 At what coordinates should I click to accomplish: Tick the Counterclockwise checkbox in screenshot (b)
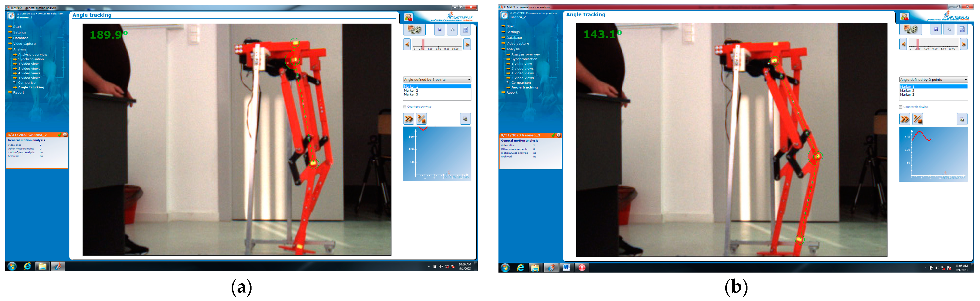[901, 107]
